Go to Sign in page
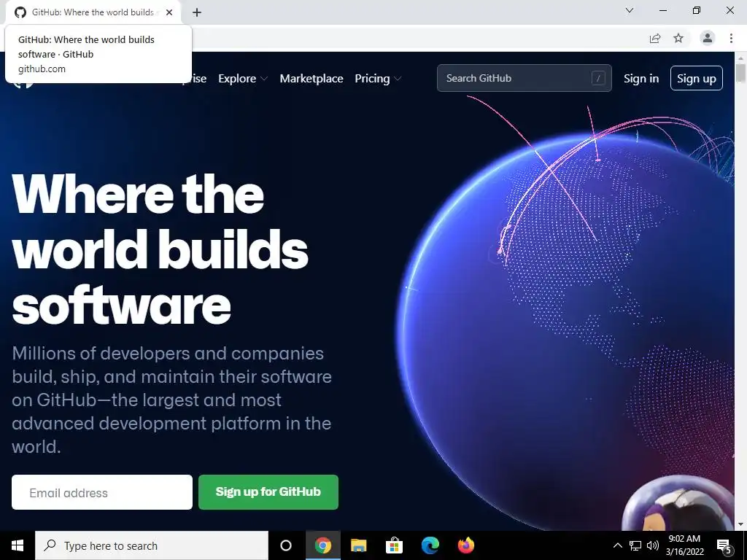747x560 pixels. tap(641, 79)
